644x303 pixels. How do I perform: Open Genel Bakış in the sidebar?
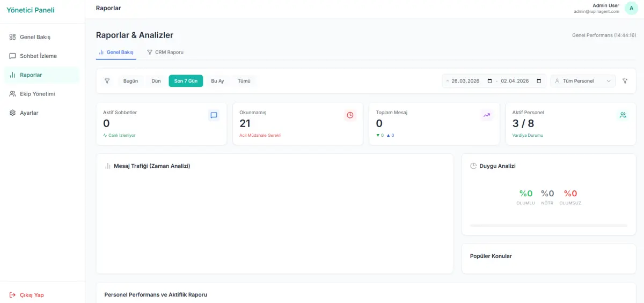(x=42, y=37)
